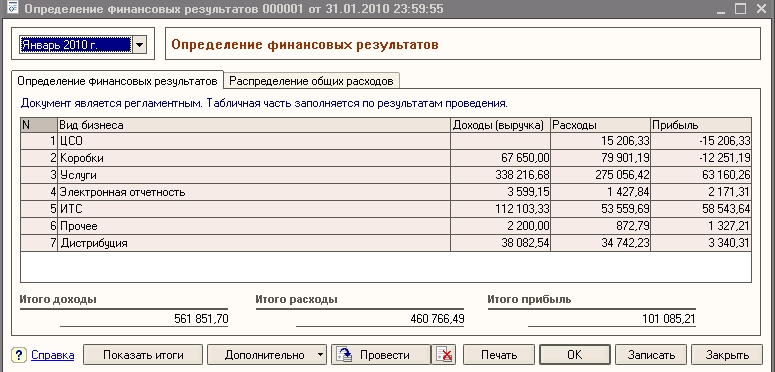The width and height of the screenshot is (775, 372).
Task: Click expense cell 15 206,33
Action: [x=601, y=141]
